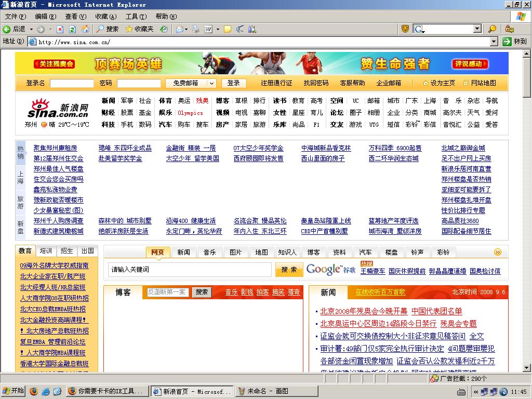This screenshot has width=532, height=399.
Task: Open the 编辑(E) menu
Action: coord(46,16)
